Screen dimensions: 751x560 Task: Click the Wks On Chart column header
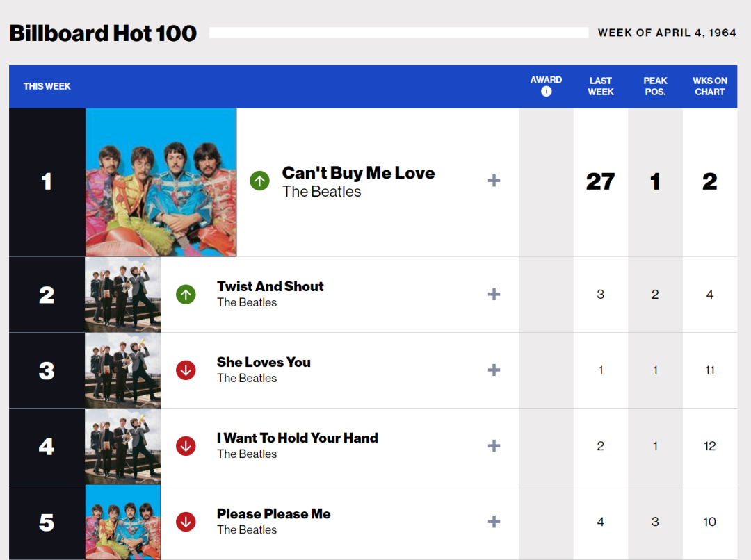coord(709,86)
